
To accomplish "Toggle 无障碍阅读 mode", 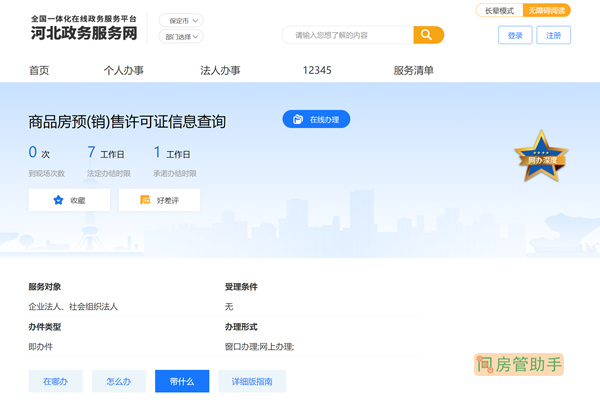I will click(546, 10).
